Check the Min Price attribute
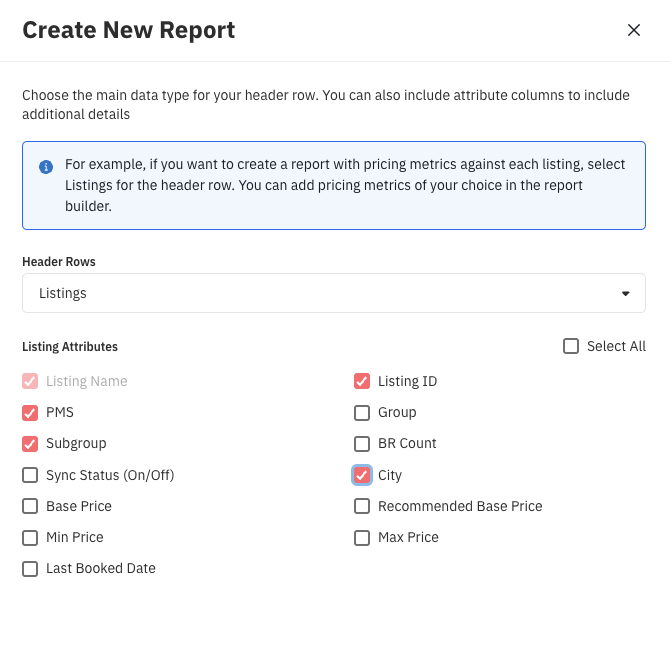 point(30,537)
